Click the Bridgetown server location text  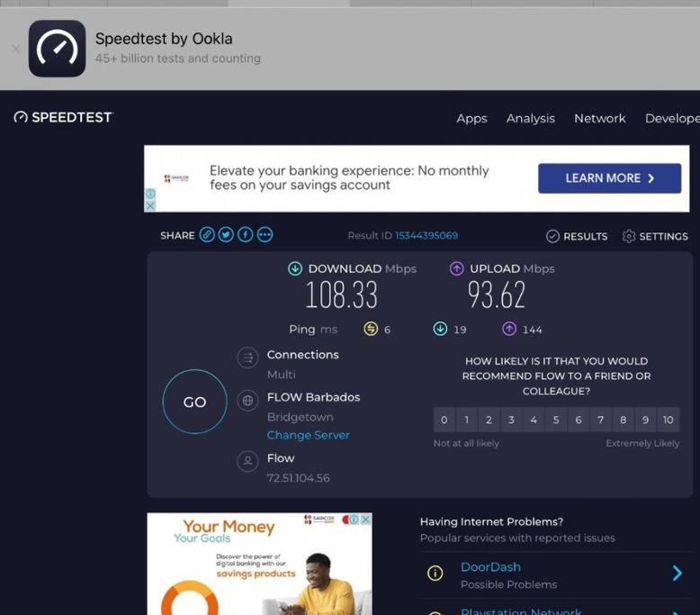pos(300,417)
